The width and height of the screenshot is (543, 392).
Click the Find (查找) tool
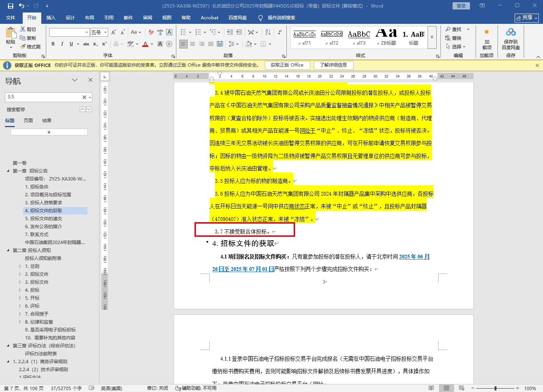(x=454, y=29)
